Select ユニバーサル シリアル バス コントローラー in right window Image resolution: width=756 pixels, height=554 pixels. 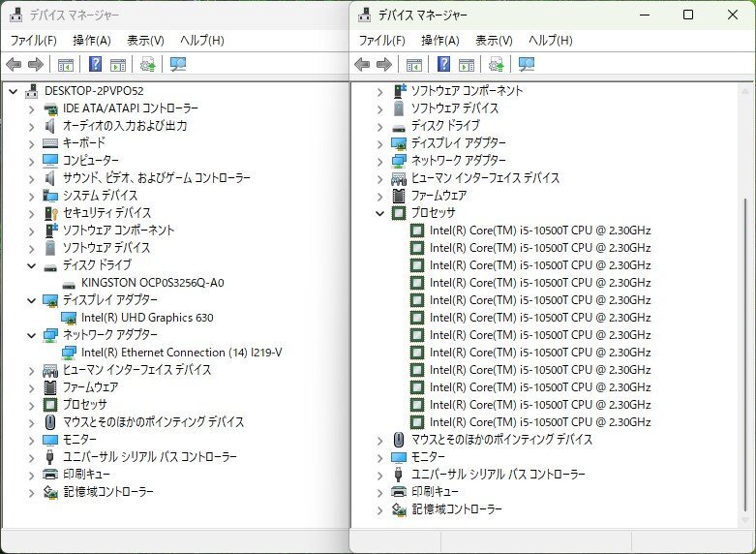tap(499, 475)
